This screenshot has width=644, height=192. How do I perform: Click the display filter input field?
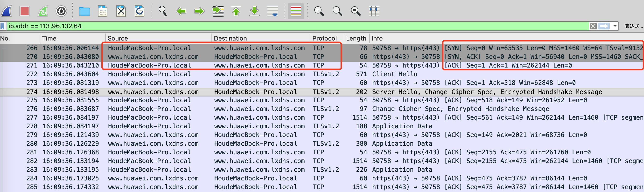tap(297, 26)
